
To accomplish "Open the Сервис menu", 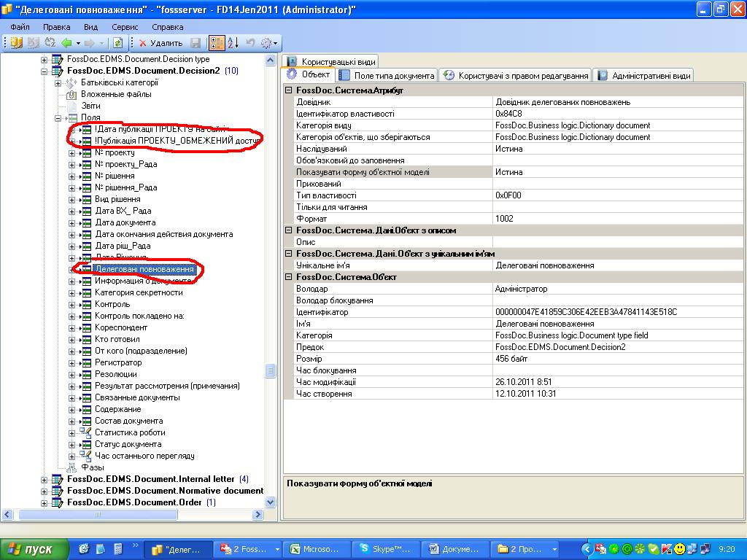I will (125, 27).
